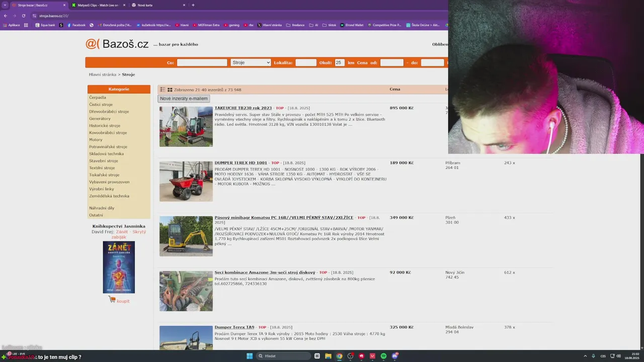Open the Aplikace apps shortcut
The width and height of the screenshot is (644, 362).
click(x=11, y=25)
